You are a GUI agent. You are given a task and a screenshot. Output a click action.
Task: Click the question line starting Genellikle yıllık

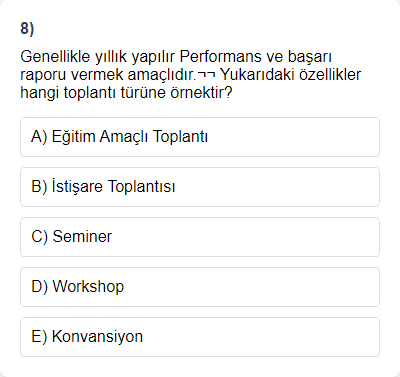tap(176, 57)
